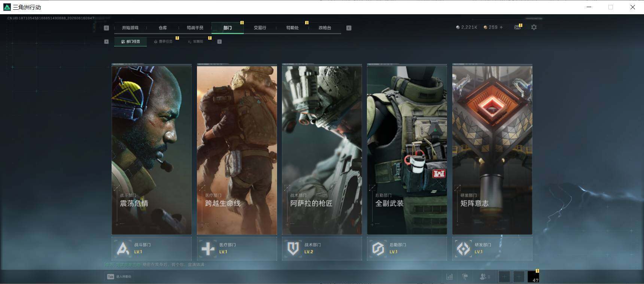Close the 三角洲行动 window
The image size is (644, 284).
pos(632,7)
